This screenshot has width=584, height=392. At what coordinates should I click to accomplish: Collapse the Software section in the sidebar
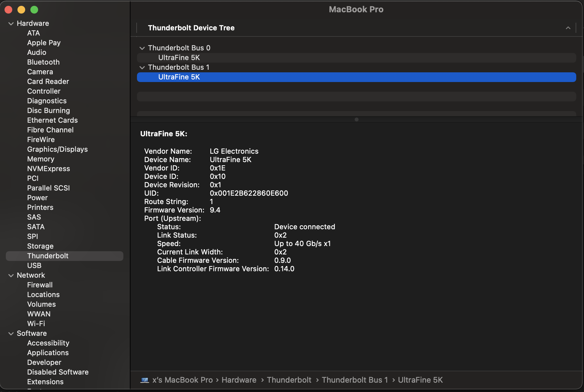11,334
